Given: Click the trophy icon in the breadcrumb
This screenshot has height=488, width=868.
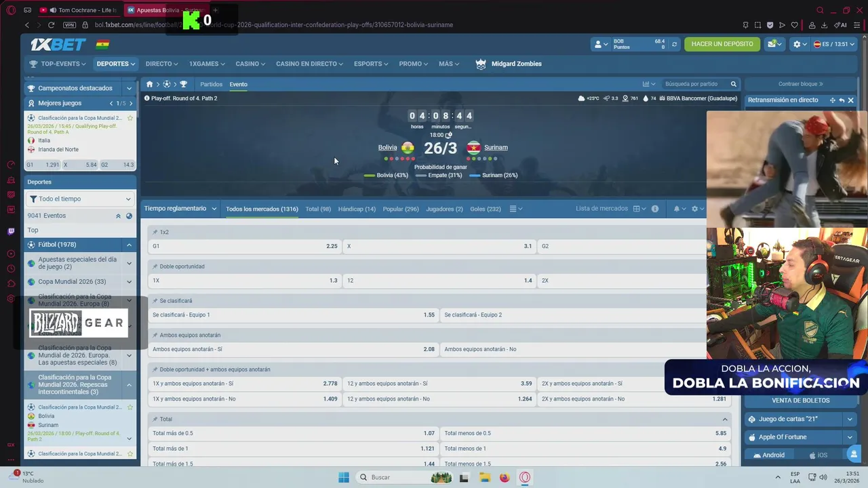Looking at the screenshot, I should tap(183, 84).
